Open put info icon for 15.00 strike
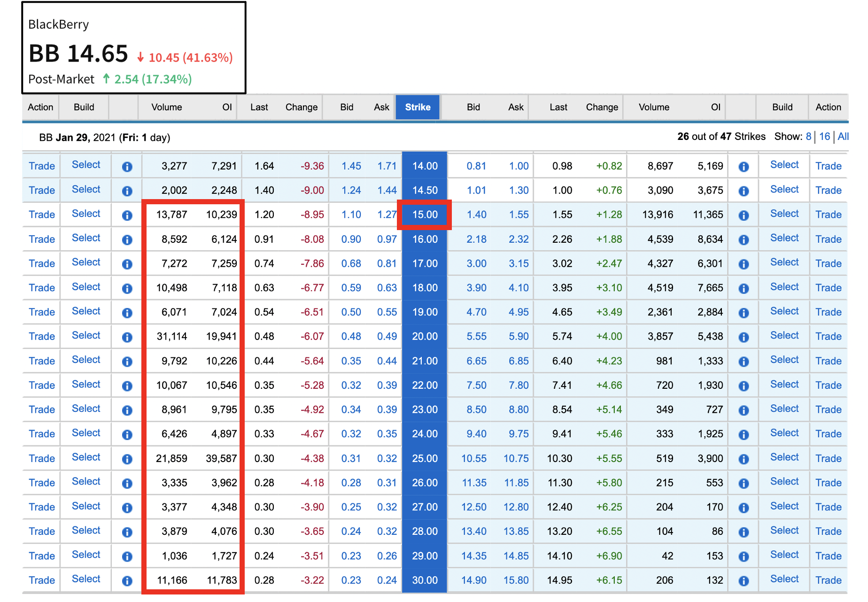 coord(744,216)
